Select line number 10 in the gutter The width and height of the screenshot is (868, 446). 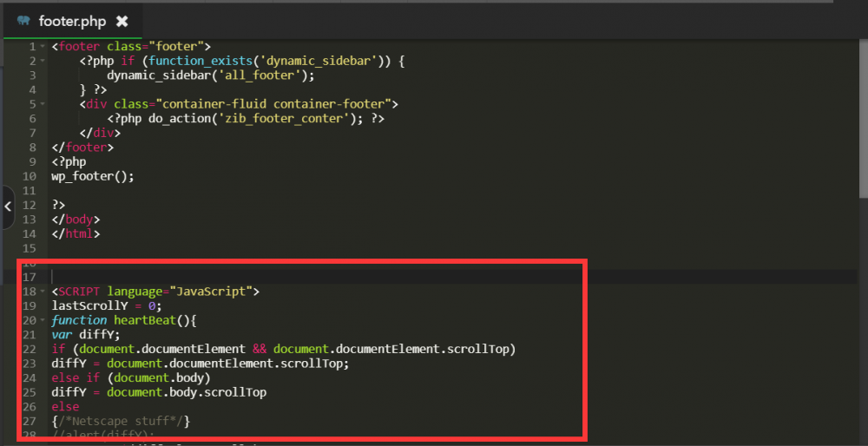(30, 176)
